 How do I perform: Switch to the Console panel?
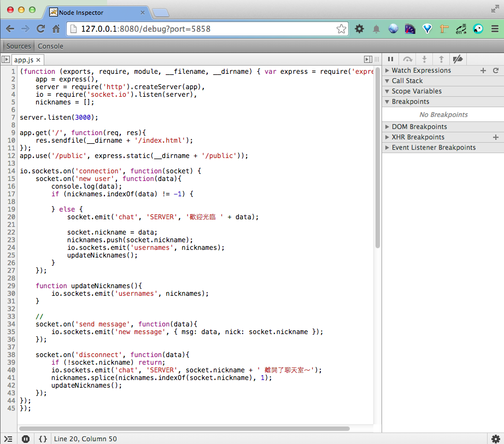[x=50, y=46]
